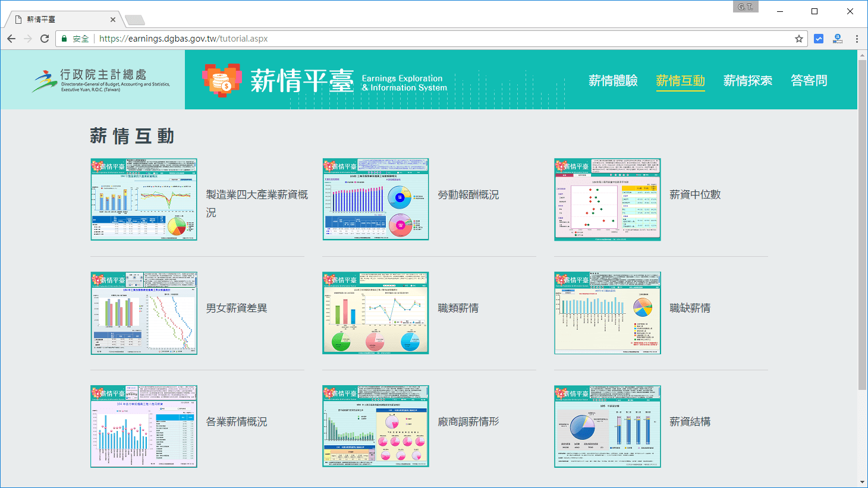Click the blue checkmark extension icon

tap(819, 39)
